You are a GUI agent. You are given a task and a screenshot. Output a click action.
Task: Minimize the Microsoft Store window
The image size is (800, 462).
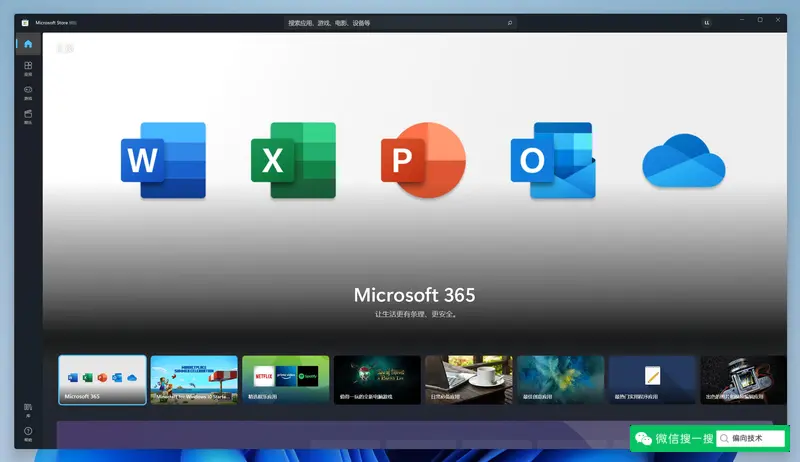pos(742,20)
